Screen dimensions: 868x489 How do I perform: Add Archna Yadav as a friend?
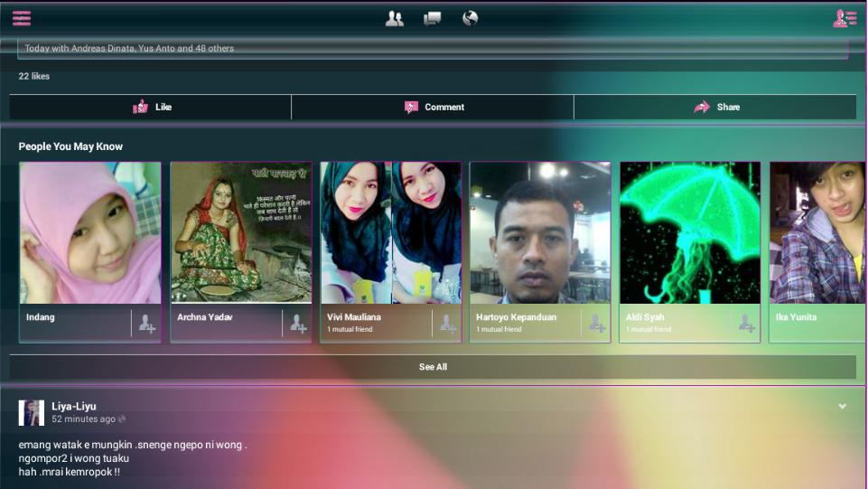296,324
